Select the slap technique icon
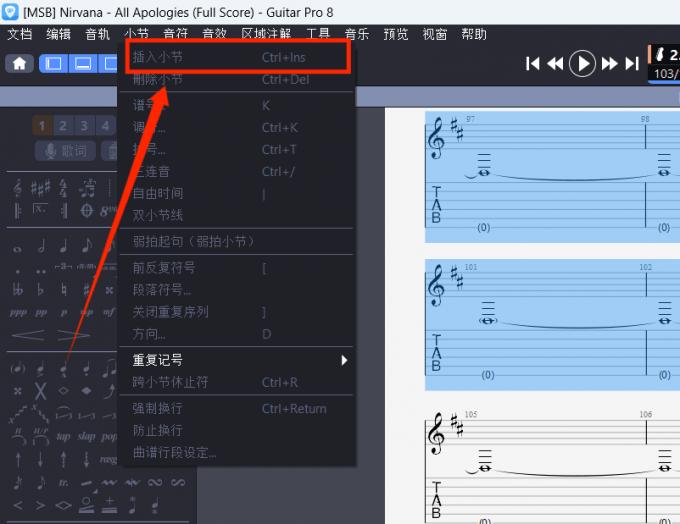Screen dimensions: 680x524 [86, 436]
